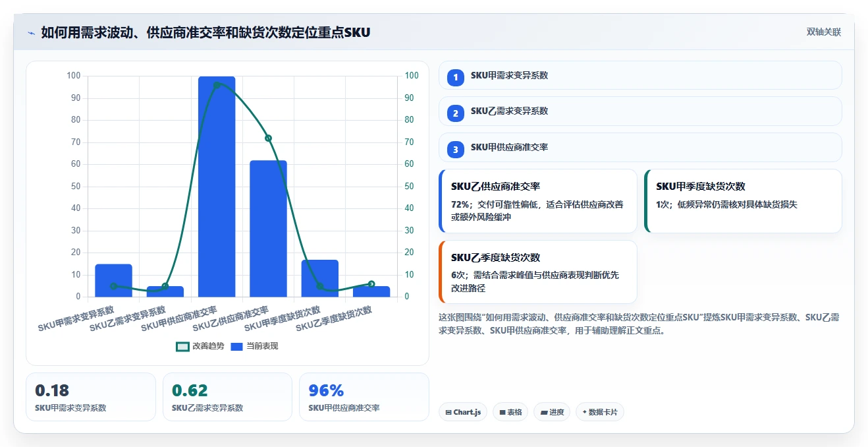Click the 双轴关联 label in header
Image resolution: width=868 pixels, height=447 pixels.
point(824,32)
